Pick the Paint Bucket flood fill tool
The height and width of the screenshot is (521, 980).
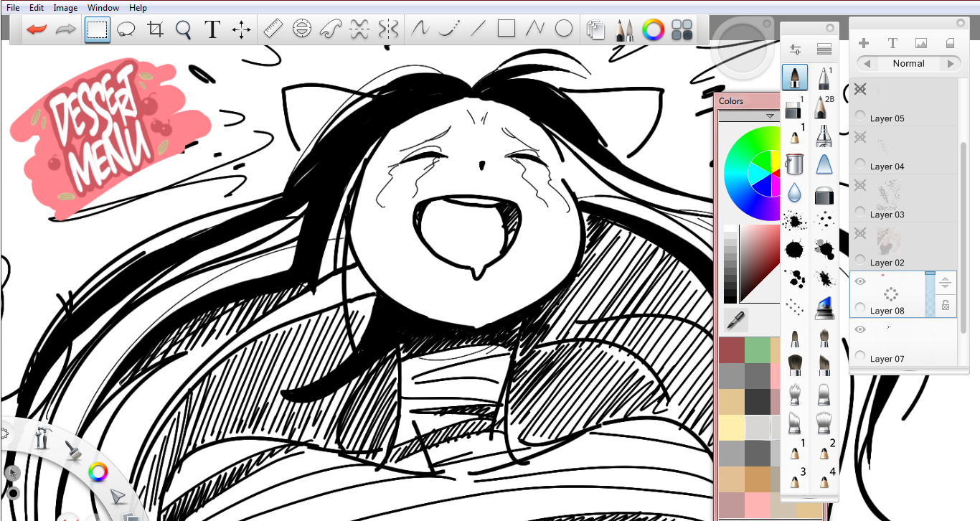tap(794, 164)
